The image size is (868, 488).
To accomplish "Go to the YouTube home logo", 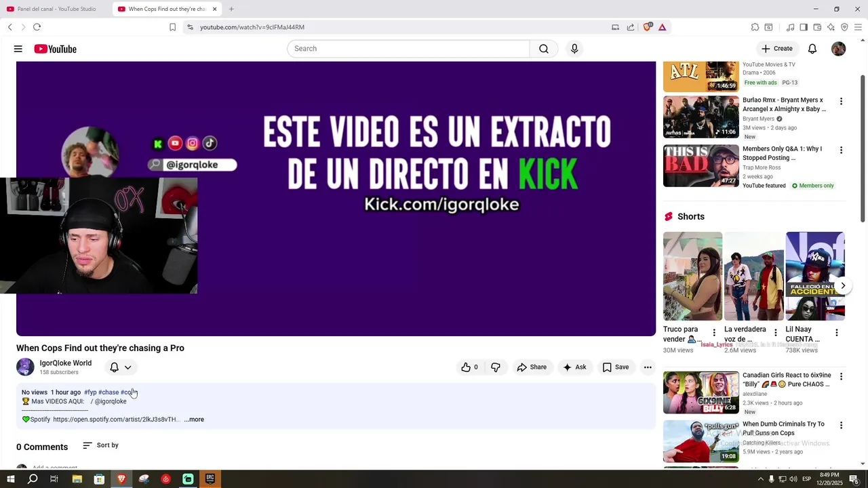I will (x=55, y=49).
